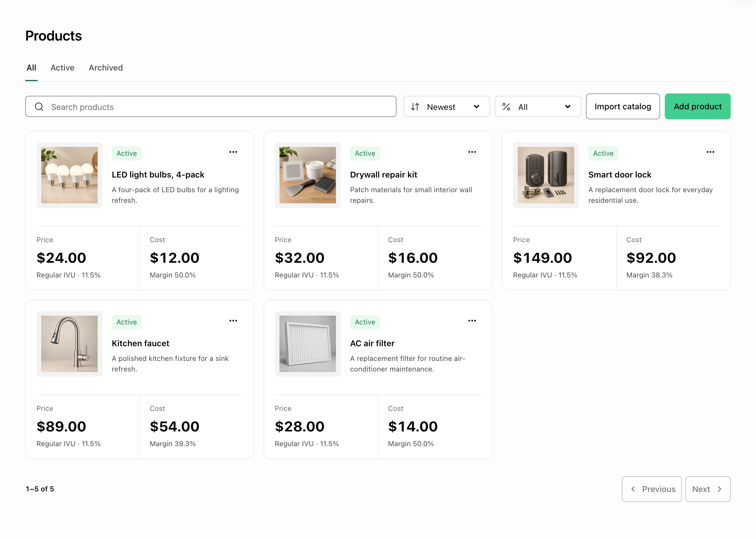
Task: Click the percent tax filter icon
Action: [x=506, y=107]
